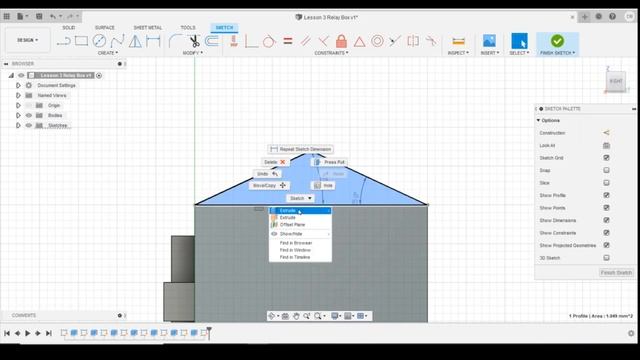Toggle the Show Points checkbox
This screenshot has width=640, height=360.
(606, 208)
